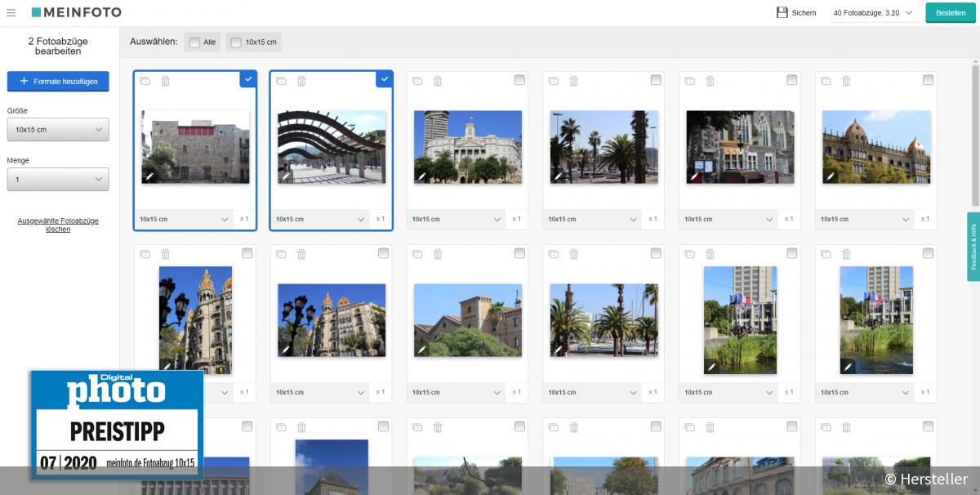980x495 pixels.
Task: Delete the dark gothic shopfront print
Action: coord(710,81)
